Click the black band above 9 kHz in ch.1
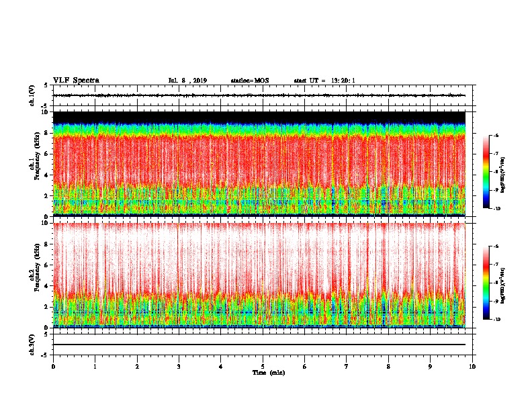532x411 pixels. coord(259,118)
